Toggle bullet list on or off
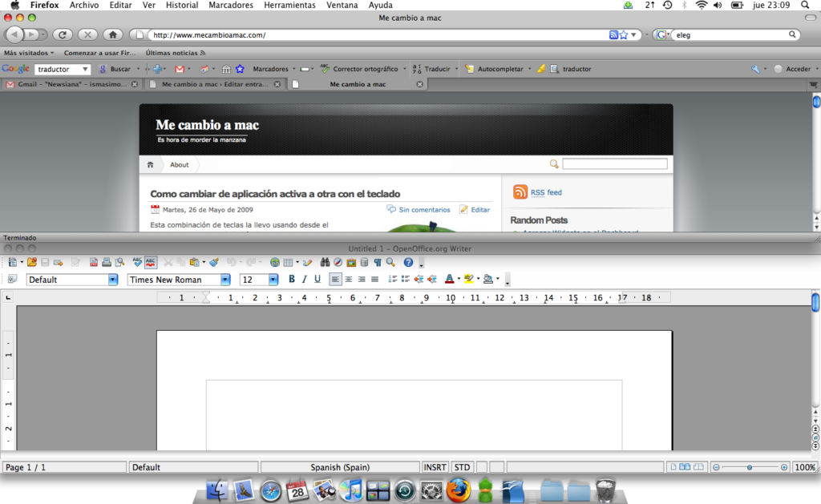Screen dimensions: 821x504 click(405, 280)
